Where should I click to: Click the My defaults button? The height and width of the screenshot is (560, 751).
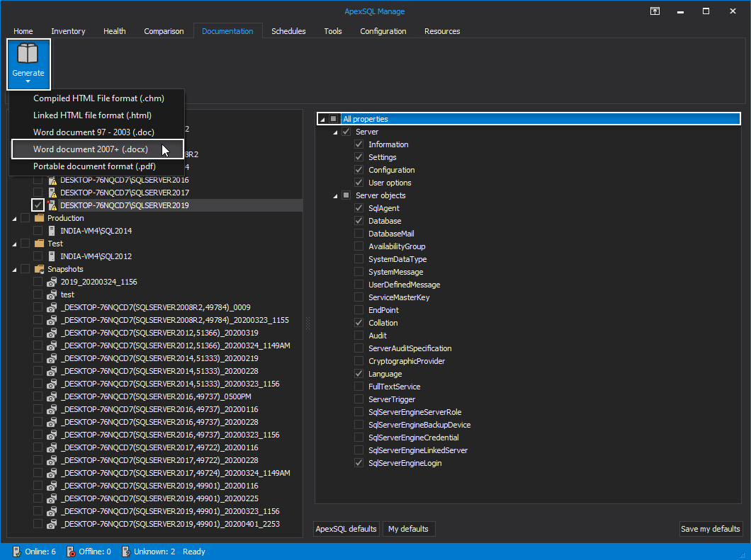(x=409, y=529)
